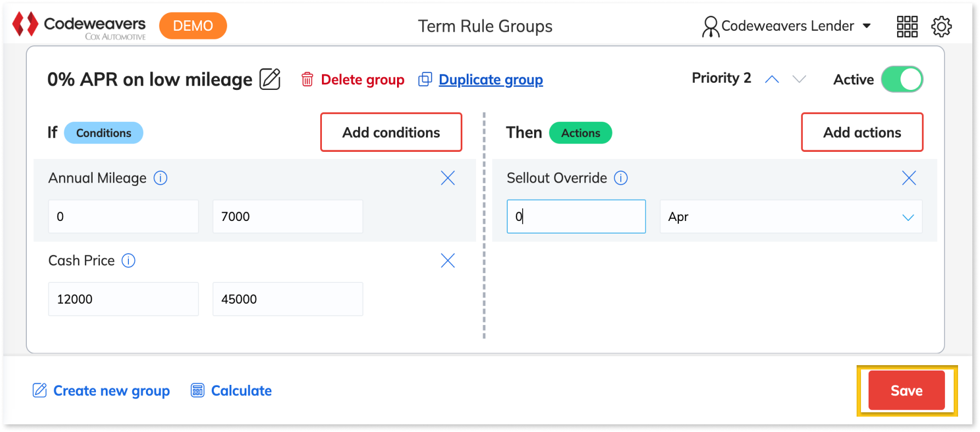Click the Create new group link
This screenshot has width=980, height=432.
pyautogui.click(x=101, y=390)
